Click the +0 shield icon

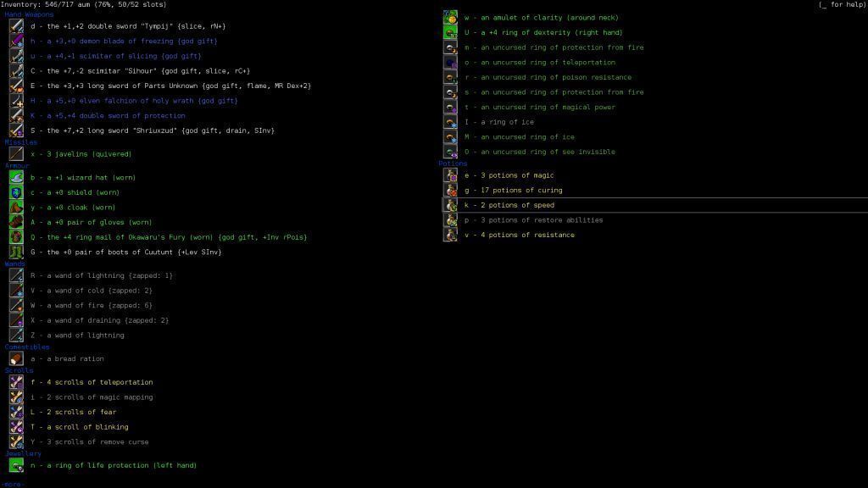(16, 192)
